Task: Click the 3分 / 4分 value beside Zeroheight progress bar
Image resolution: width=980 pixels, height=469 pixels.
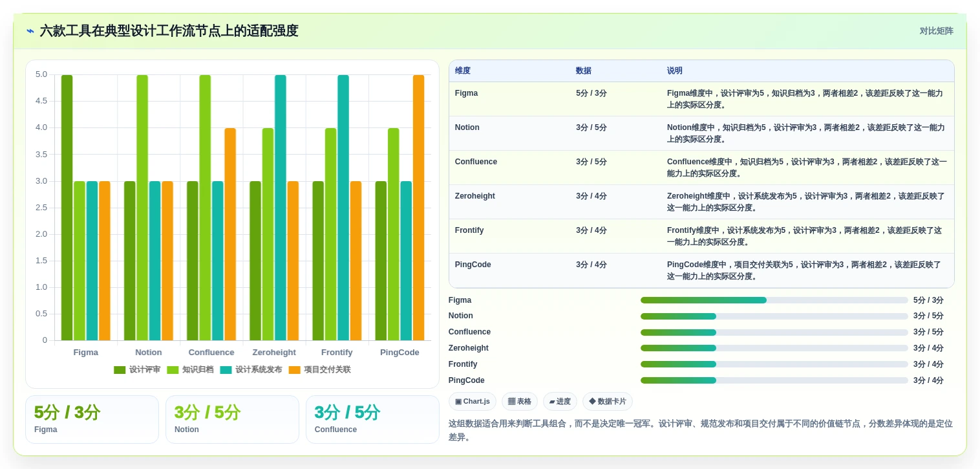Action: pyautogui.click(x=928, y=348)
